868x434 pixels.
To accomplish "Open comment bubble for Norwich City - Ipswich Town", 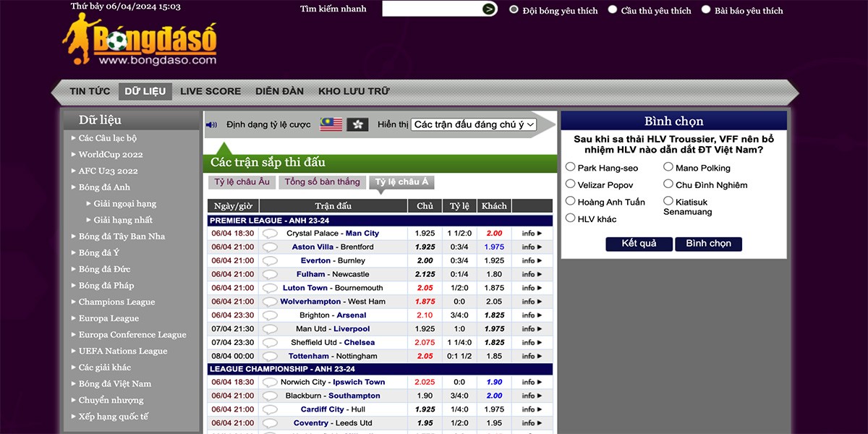I will [270, 382].
